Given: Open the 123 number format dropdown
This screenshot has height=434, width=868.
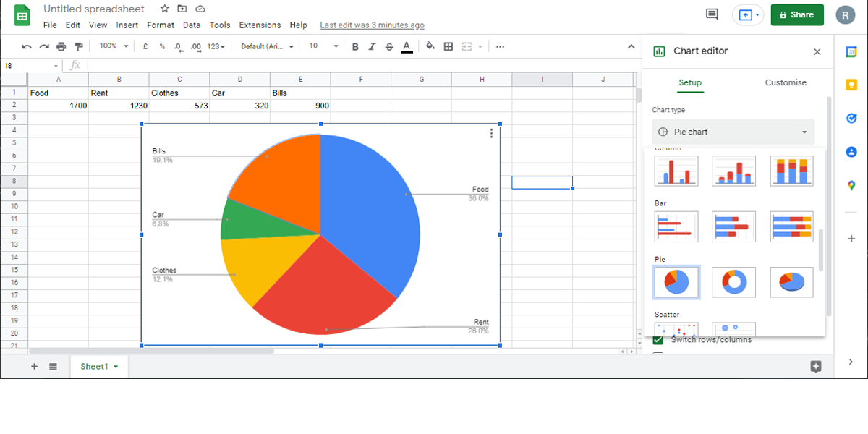Looking at the screenshot, I should [x=216, y=46].
